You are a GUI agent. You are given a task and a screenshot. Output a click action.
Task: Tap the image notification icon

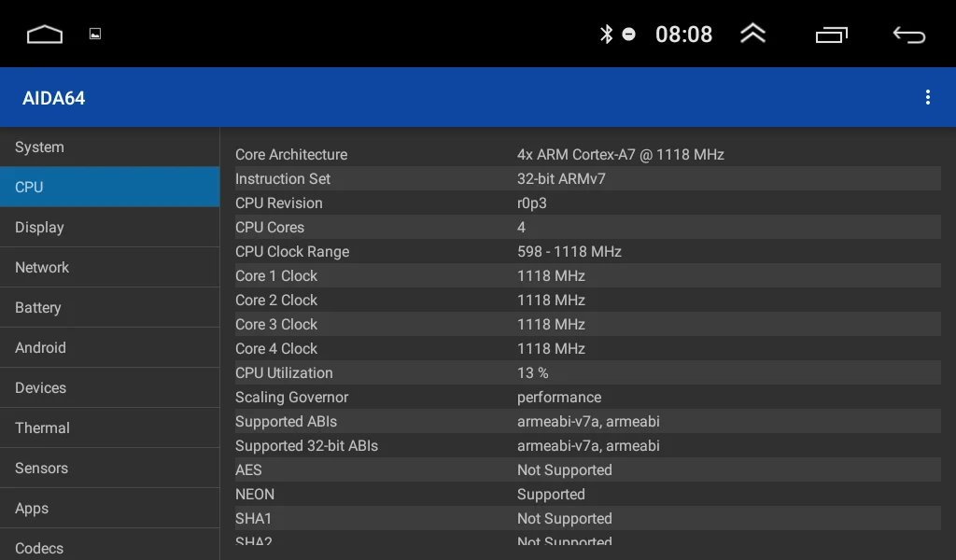pyautogui.click(x=95, y=34)
